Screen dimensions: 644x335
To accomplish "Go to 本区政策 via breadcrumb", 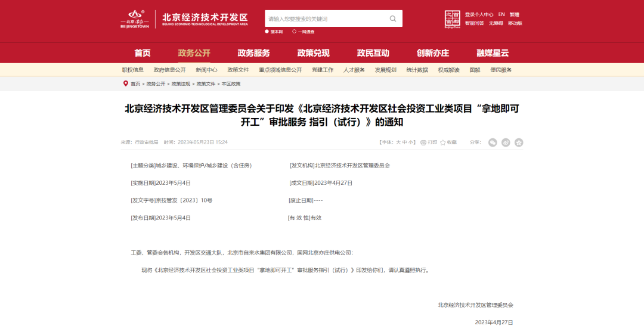I will pos(231,83).
